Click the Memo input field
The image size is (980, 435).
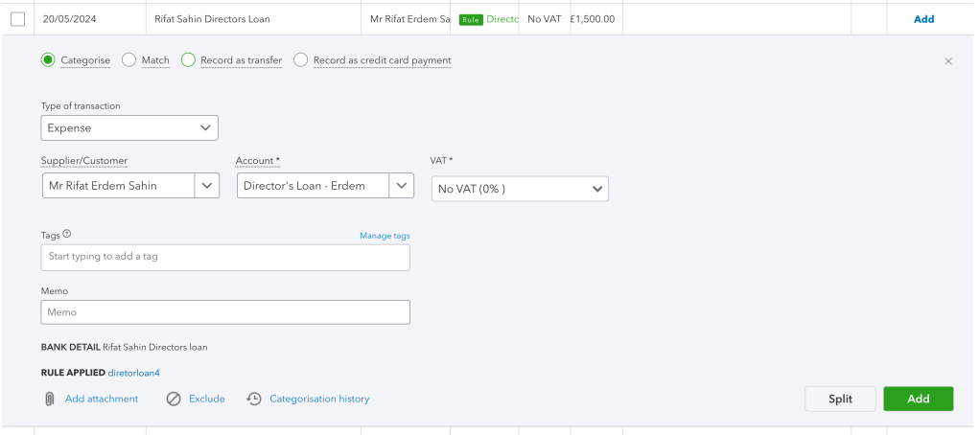click(225, 312)
